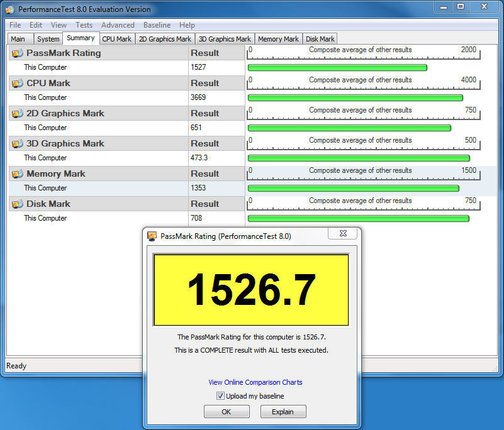The image size is (504, 430).
Task: Click the CPU Mark green result bar
Action: coord(355,98)
